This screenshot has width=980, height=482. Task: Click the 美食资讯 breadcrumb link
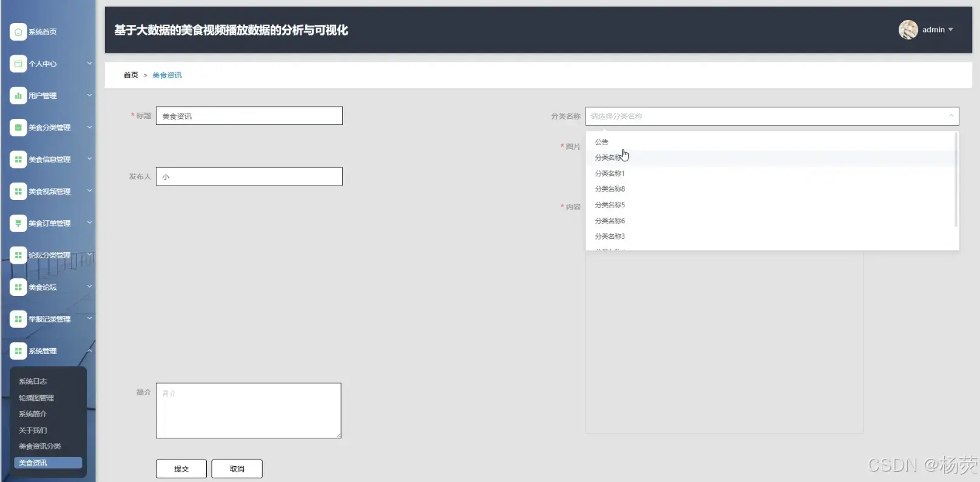(x=167, y=75)
